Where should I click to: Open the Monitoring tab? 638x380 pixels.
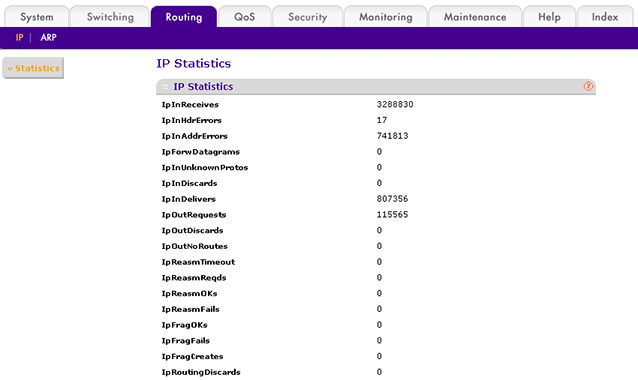pos(386,17)
